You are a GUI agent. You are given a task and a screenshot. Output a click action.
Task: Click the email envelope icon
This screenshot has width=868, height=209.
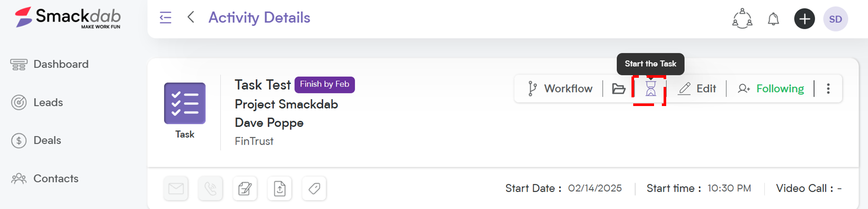pos(176,189)
